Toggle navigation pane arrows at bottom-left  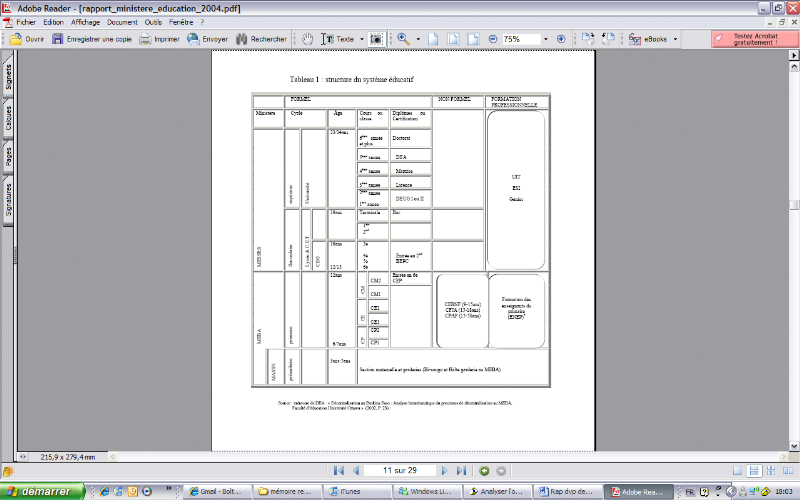22,457
